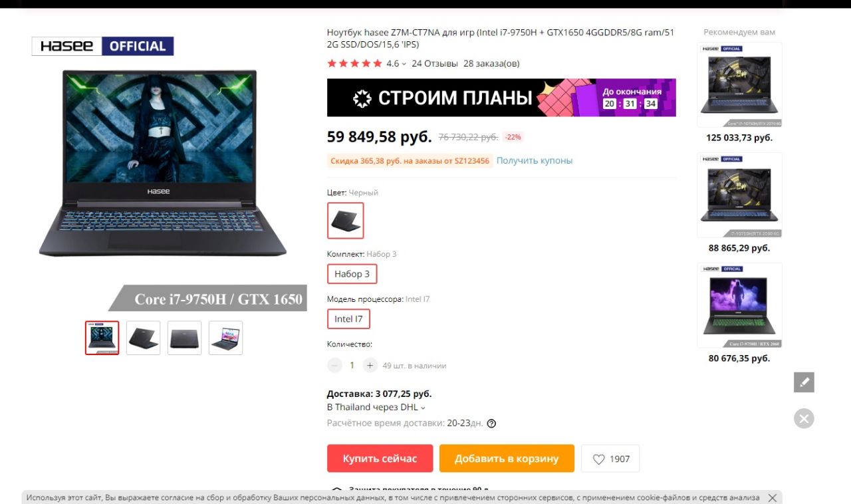Click the heart wishlist button showing 1907
Image resolution: width=851 pixels, height=504 pixels.
pyautogui.click(x=610, y=459)
